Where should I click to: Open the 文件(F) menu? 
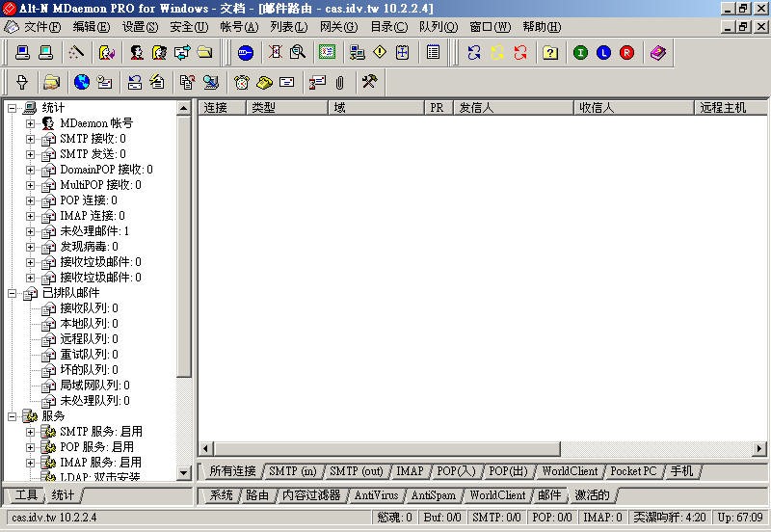(42, 27)
